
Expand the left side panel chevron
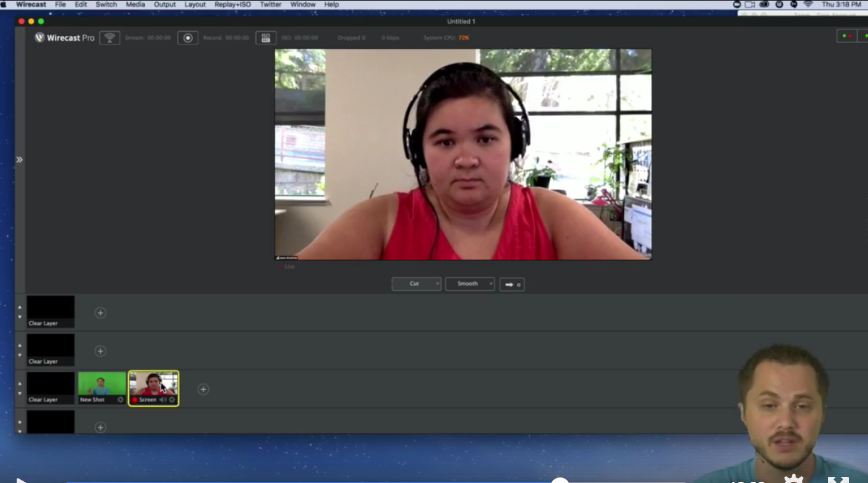click(x=19, y=159)
